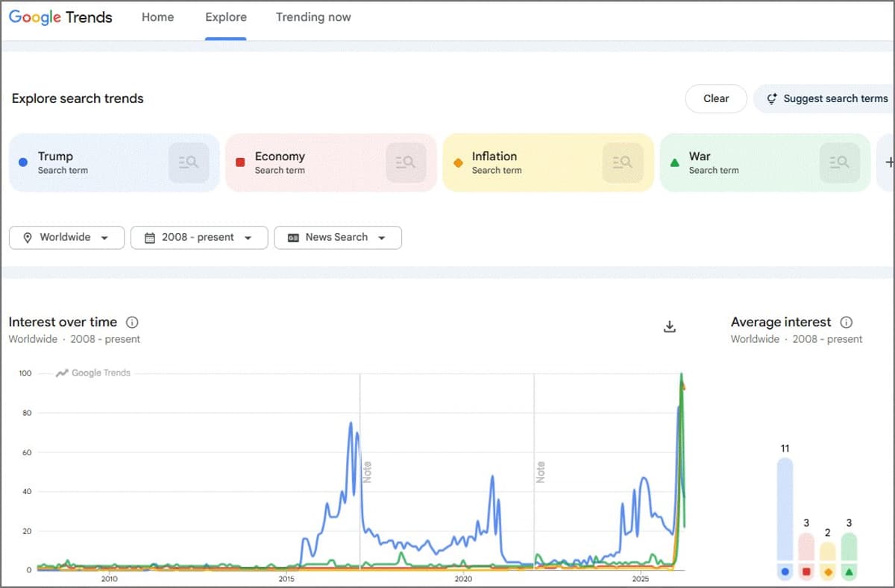This screenshot has width=895, height=588.
Task: Edit the Inflation search term chip
Action: 548,162
